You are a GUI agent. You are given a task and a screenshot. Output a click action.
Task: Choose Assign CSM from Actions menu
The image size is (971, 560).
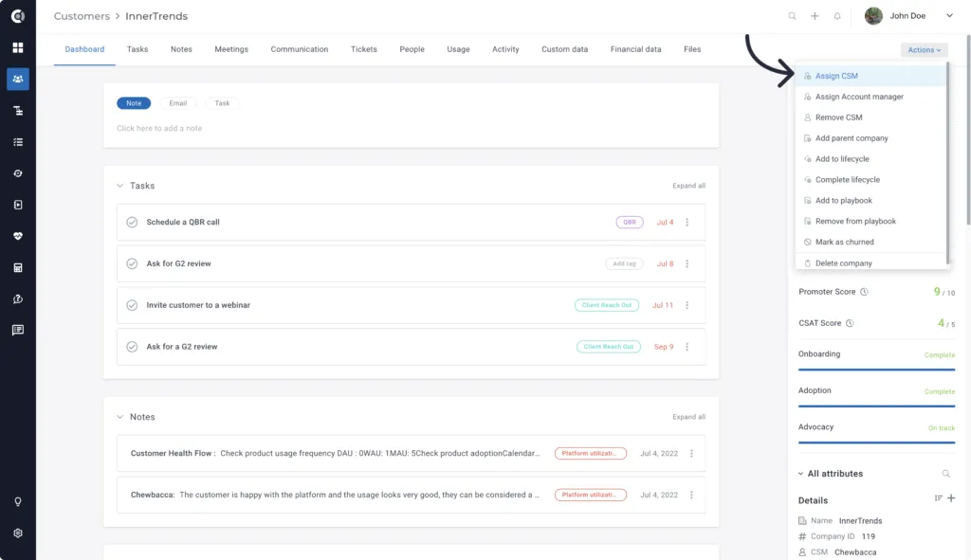click(870, 76)
